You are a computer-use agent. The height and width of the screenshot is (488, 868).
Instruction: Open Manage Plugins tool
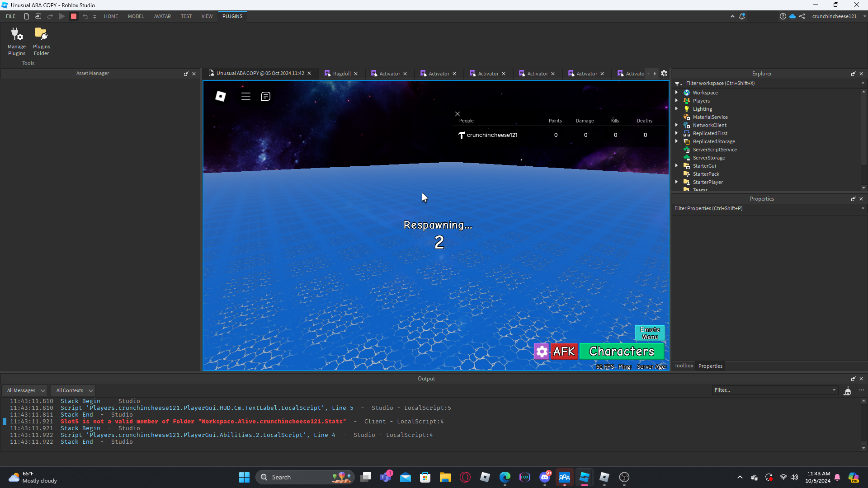17,41
